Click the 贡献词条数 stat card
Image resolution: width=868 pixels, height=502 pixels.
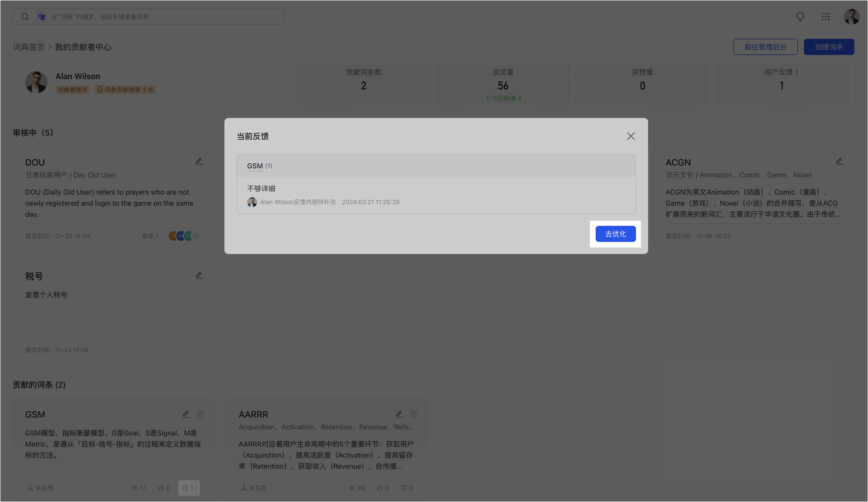point(363,84)
